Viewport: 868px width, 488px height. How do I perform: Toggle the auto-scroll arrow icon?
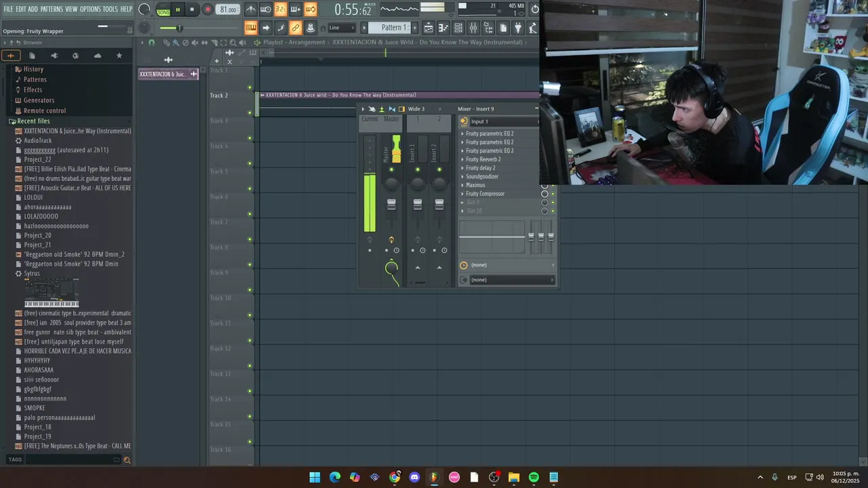(x=266, y=28)
